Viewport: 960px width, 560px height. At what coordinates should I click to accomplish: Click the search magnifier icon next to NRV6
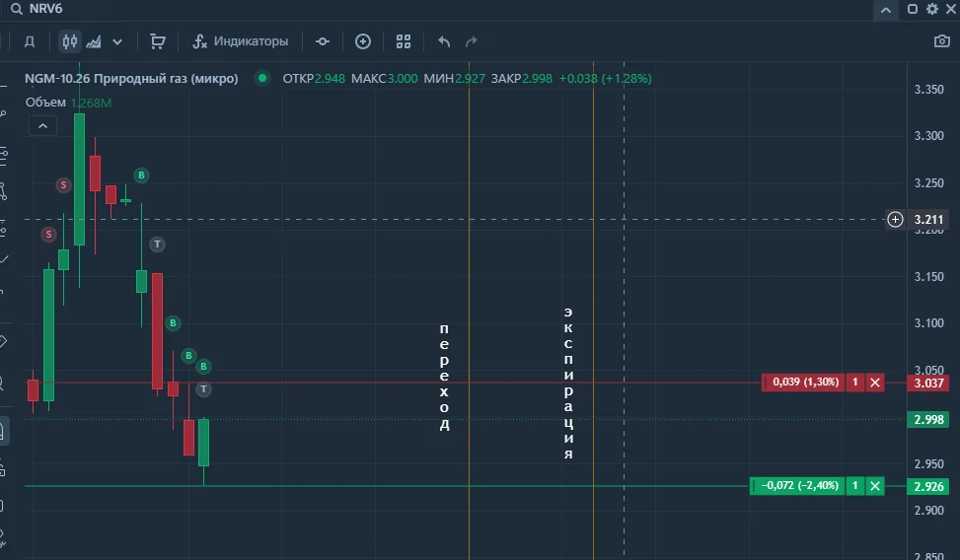pos(17,9)
